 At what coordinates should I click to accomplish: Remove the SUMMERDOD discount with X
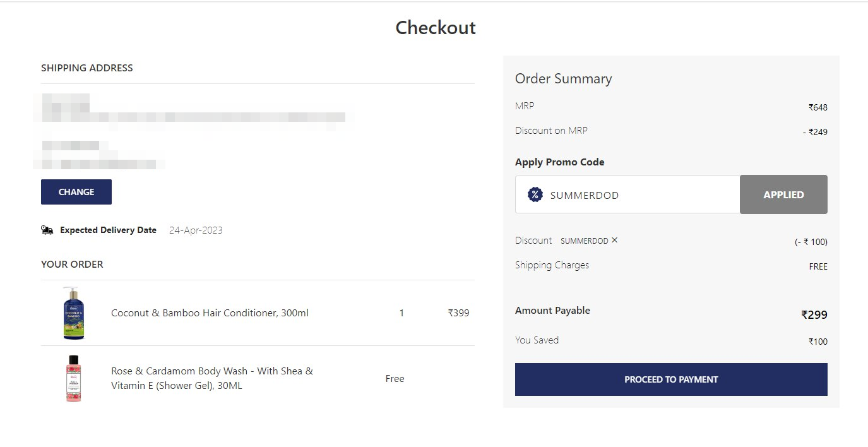[615, 240]
